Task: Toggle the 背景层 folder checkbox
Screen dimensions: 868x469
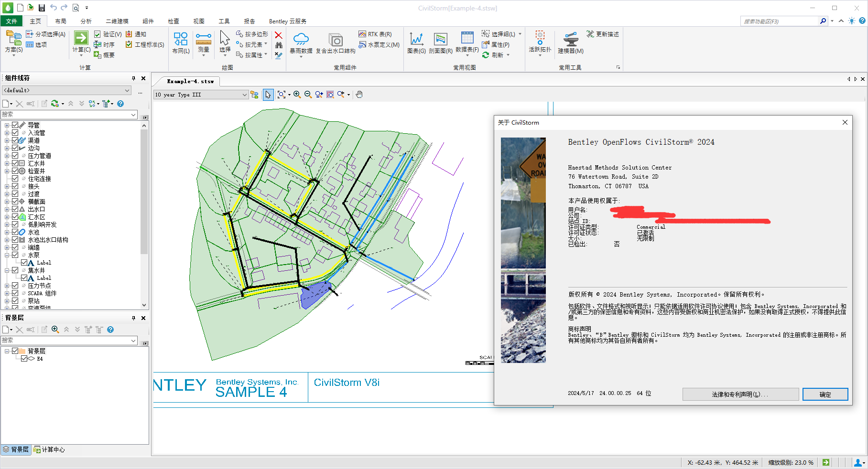Action: point(15,351)
